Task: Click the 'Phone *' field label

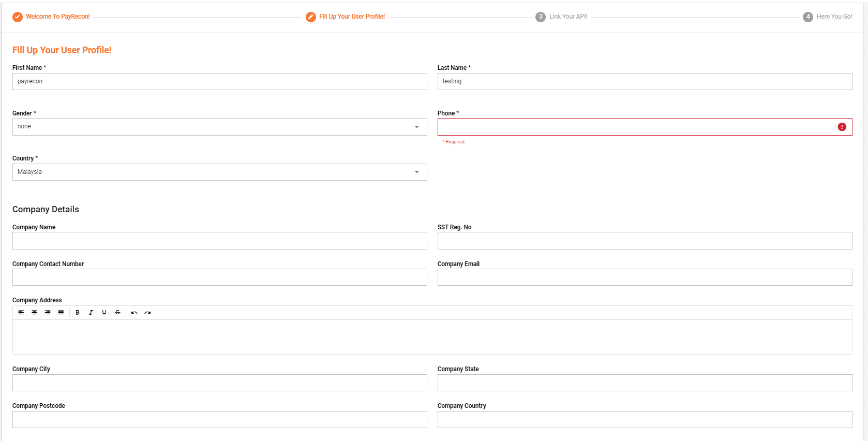Action: click(448, 113)
